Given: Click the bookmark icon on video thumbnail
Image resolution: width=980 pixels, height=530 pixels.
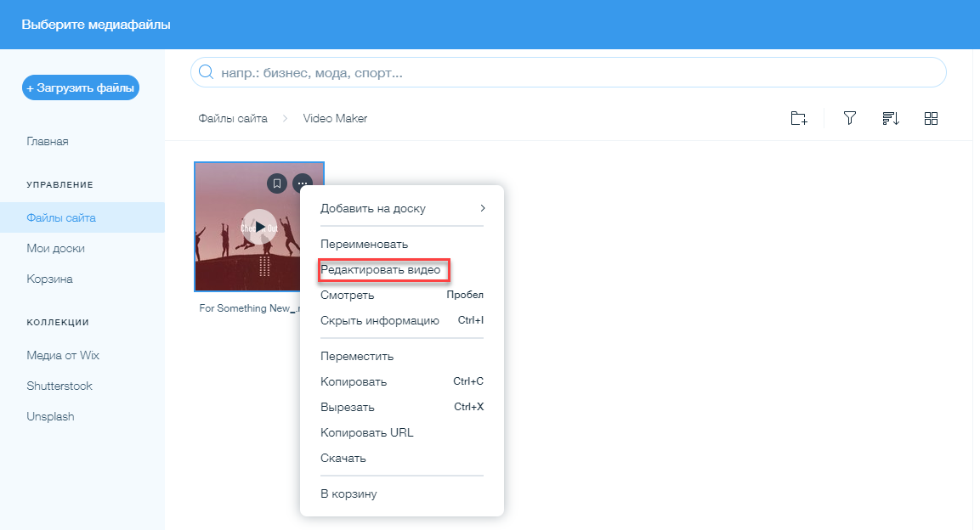Looking at the screenshot, I should coord(276,183).
